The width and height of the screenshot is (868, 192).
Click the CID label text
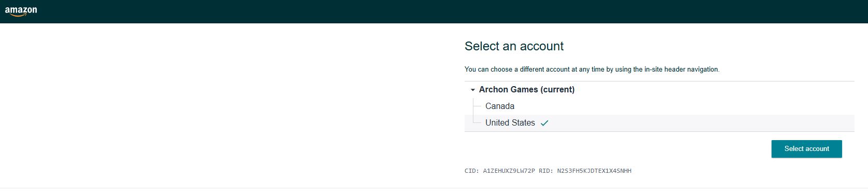(472, 171)
